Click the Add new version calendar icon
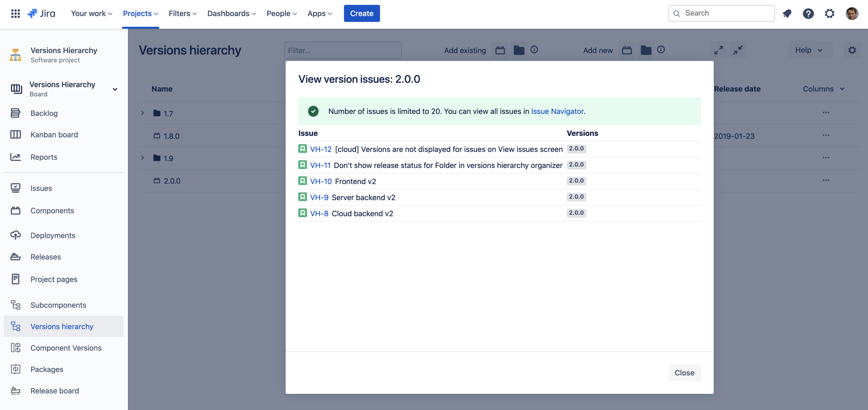This screenshot has width=868, height=410. (627, 50)
